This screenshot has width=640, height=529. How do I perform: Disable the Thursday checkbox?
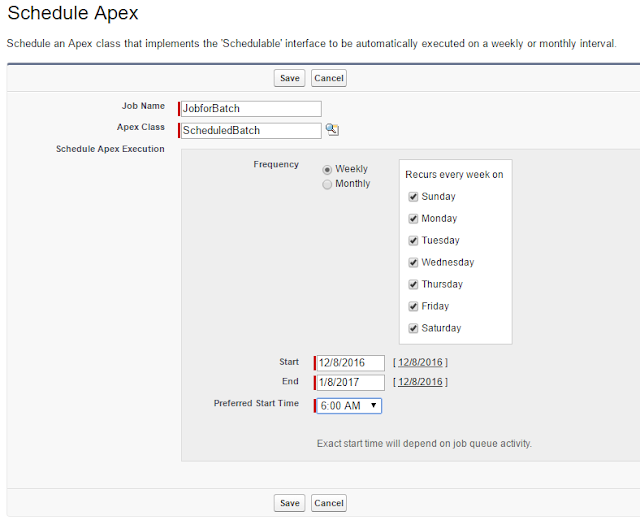(413, 285)
